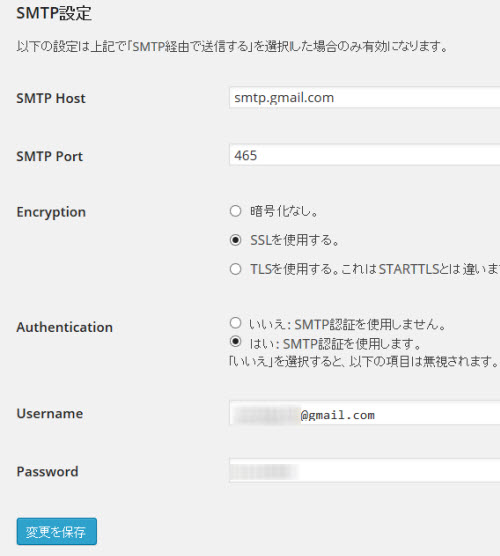This screenshot has height=556, width=500.
Task: Click the SMTP Port label
Action: point(49,156)
